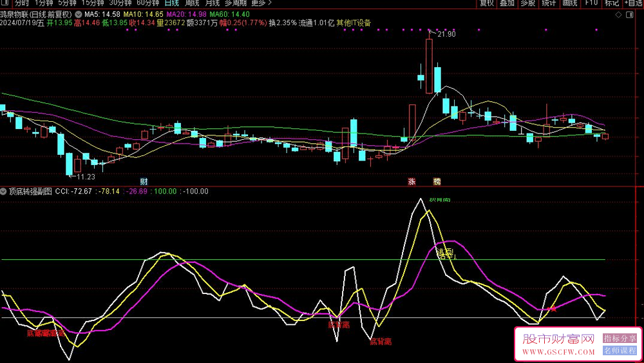Screen dimensions: 644x363
Task: Click the red star signal marker
Action: tap(553, 308)
